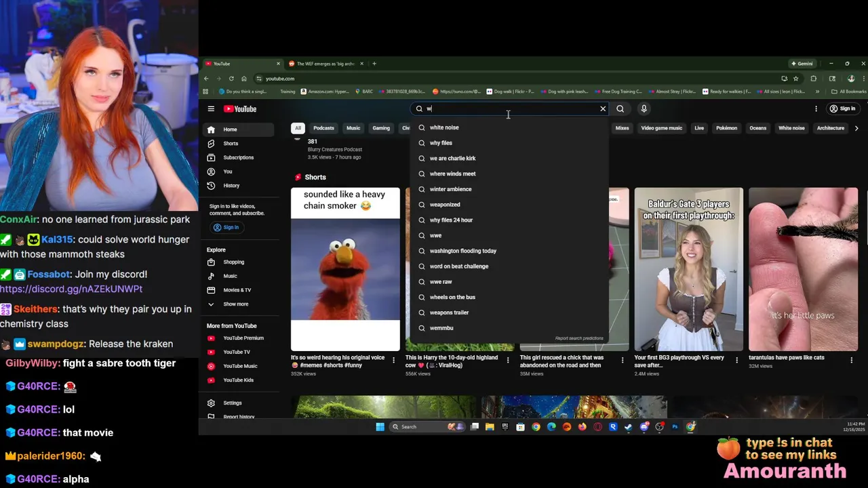Click the sidebar Sign in button

(226, 227)
